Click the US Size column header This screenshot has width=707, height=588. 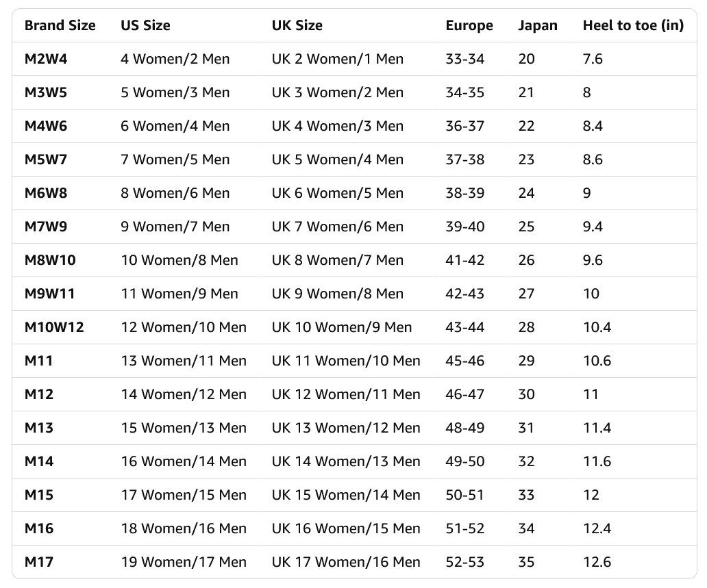[x=145, y=25]
